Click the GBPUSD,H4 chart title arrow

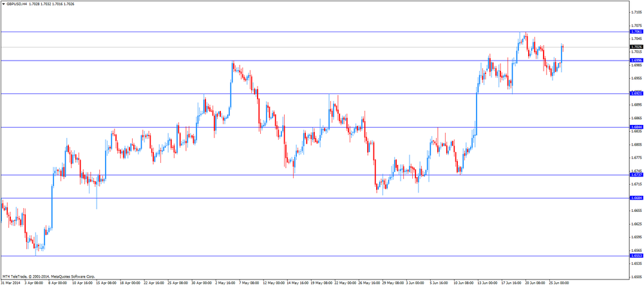click(x=3, y=4)
